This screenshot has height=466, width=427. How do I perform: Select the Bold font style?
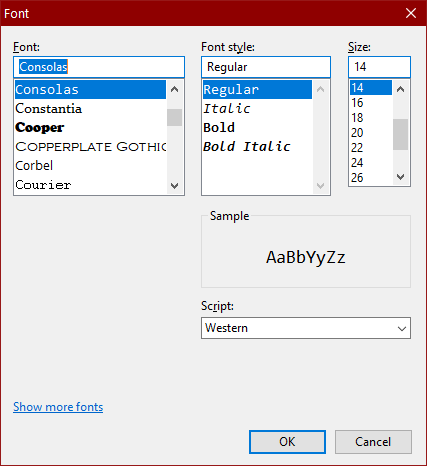pyautogui.click(x=257, y=127)
